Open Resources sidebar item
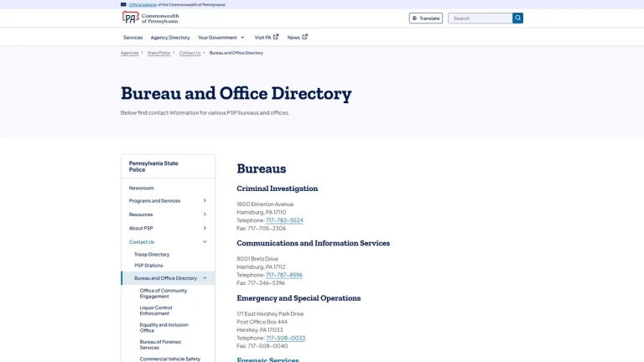Screen dimensions: 644x362 coord(141,215)
